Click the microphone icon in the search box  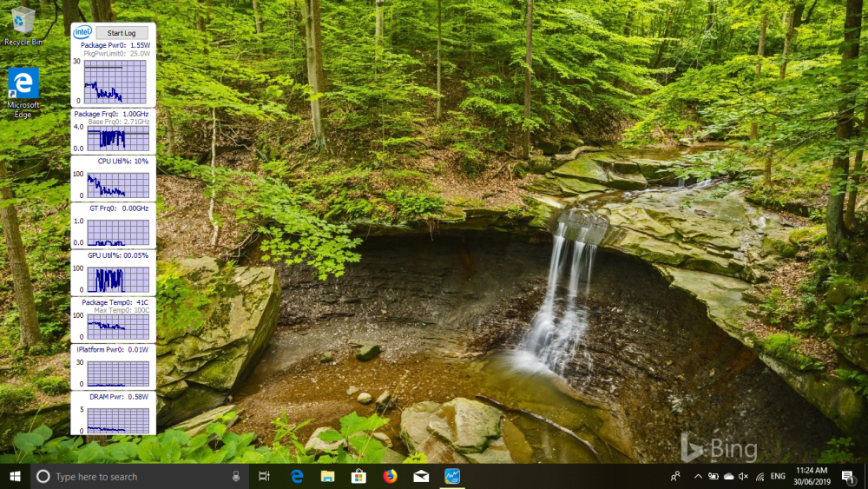tap(236, 476)
